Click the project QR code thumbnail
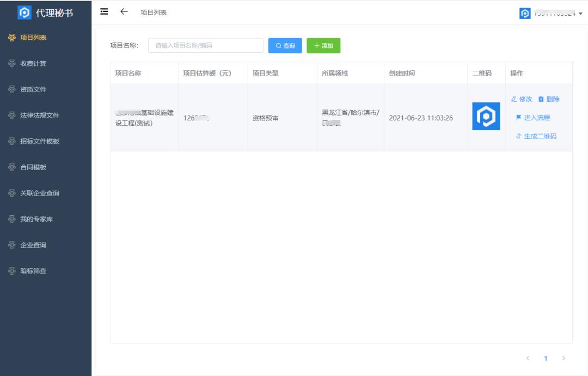Screen dimensions: 588x376 pos(486,116)
